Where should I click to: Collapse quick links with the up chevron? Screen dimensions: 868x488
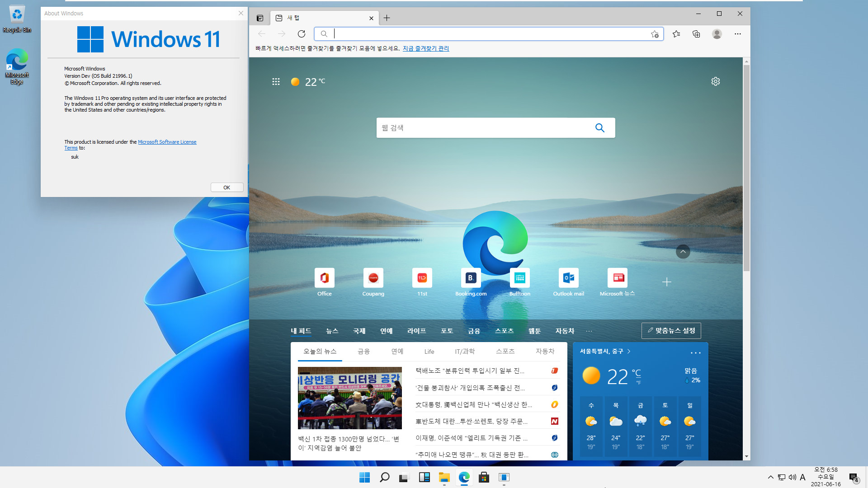(x=683, y=252)
